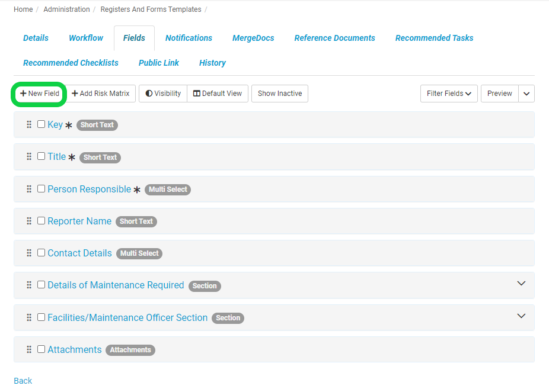Viewport: 549px width, 392px height.
Task: Select the Details of Maintenance Required checkbox
Action: 41,284
